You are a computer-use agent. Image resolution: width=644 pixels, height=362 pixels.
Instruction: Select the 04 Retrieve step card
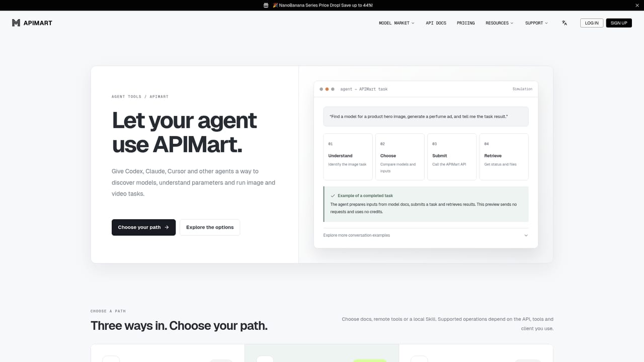tap(504, 156)
